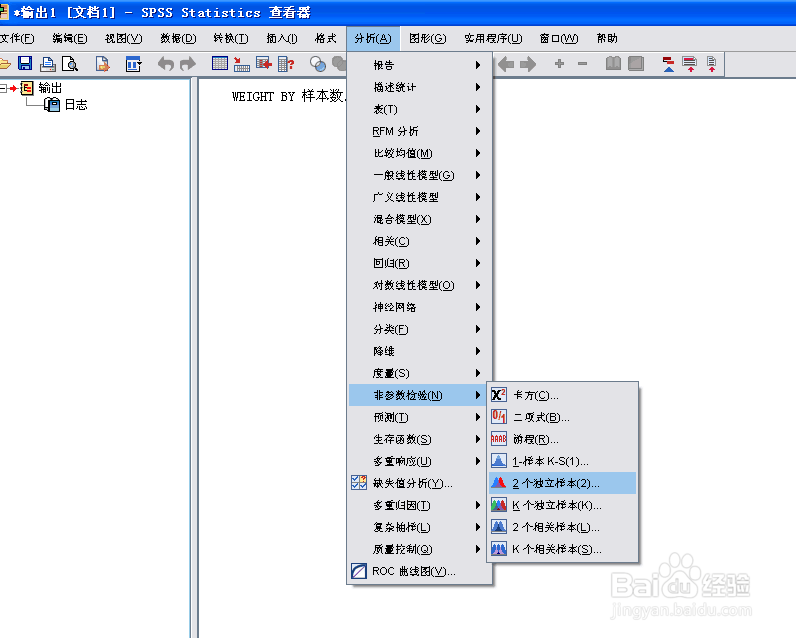Open the 神经网络 submenu
796x638 pixels.
coord(419,307)
